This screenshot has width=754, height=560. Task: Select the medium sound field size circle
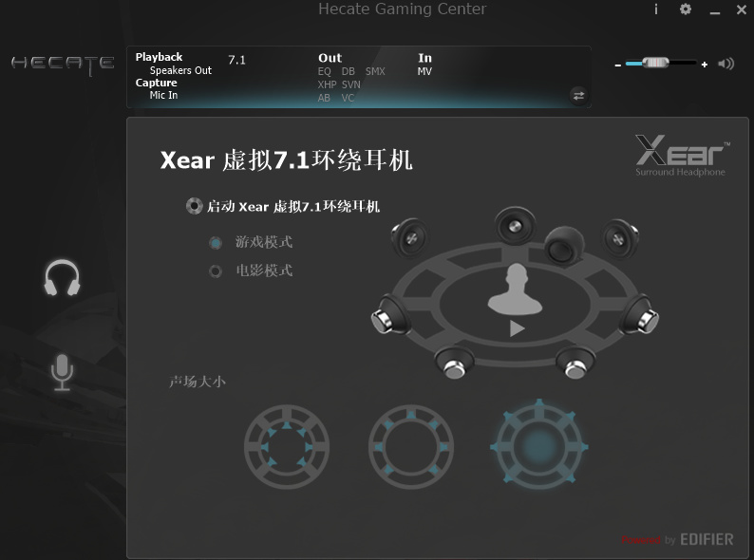(x=410, y=447)
